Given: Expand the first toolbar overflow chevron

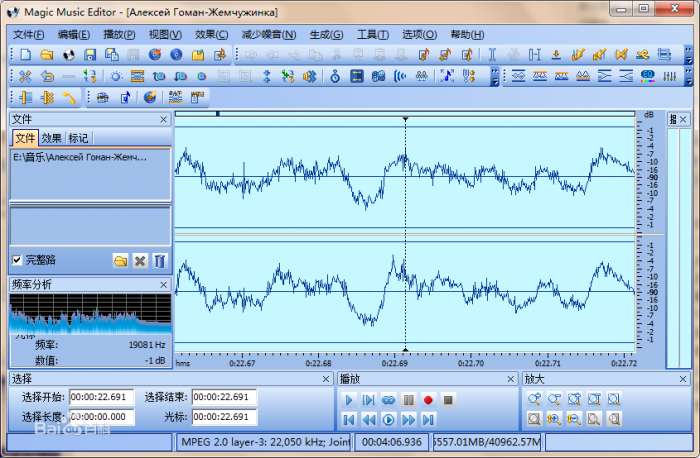Looking at the screenshot, I should click(690, 54).
